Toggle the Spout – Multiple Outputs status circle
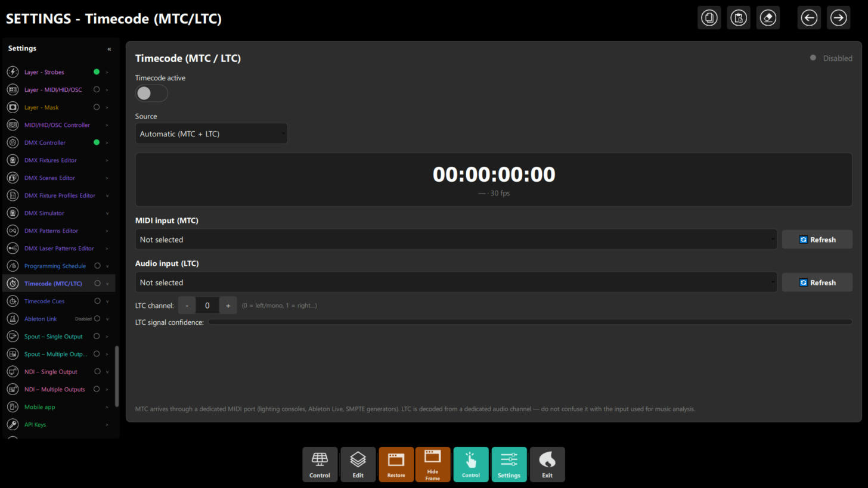868x488 pixels. [97, 354]
